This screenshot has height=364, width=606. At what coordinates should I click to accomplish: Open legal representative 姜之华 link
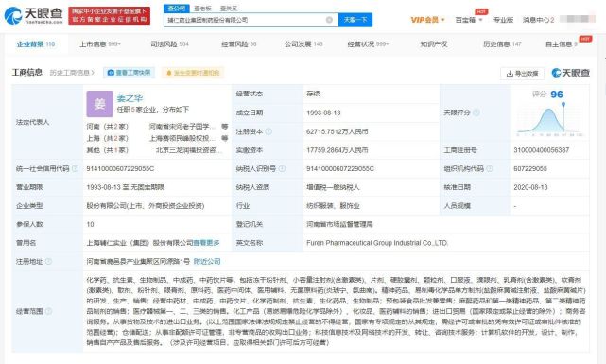pyautogui.click(x=130, y=98)
